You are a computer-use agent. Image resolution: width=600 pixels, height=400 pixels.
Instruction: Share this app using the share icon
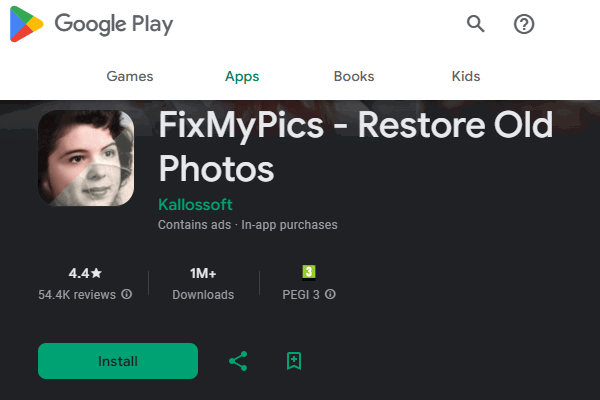[x=238, y=361]
